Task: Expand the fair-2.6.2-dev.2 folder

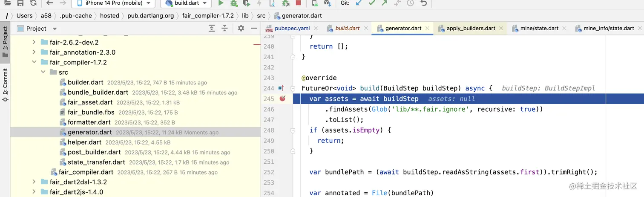Action: click(x=34, y=42)
